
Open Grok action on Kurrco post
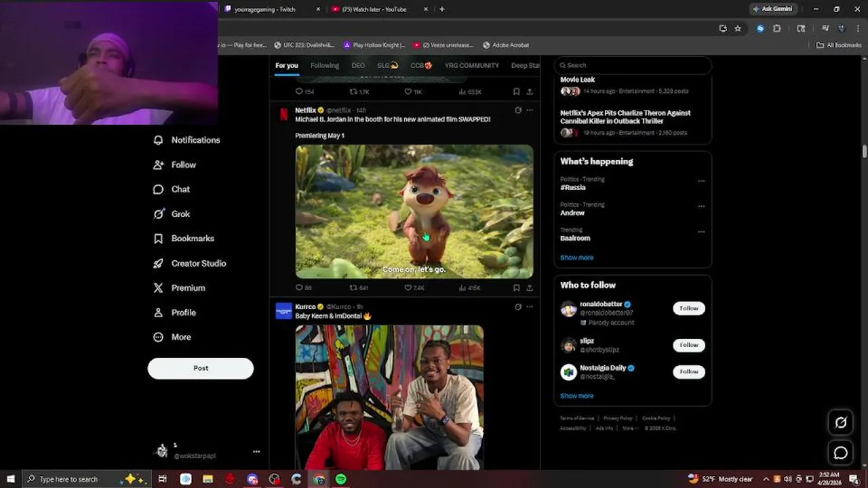pyautogui.click(x=518, y=306)
